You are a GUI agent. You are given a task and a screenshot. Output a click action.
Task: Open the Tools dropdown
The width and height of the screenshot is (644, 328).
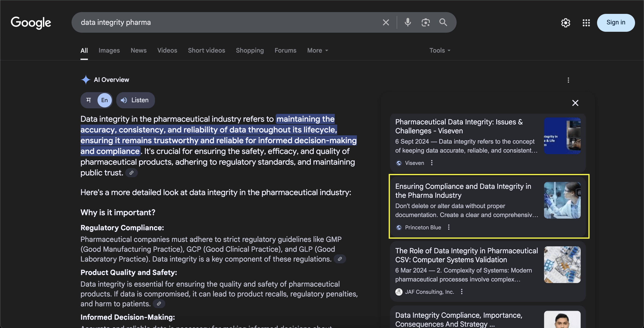[x=440, y=51]
